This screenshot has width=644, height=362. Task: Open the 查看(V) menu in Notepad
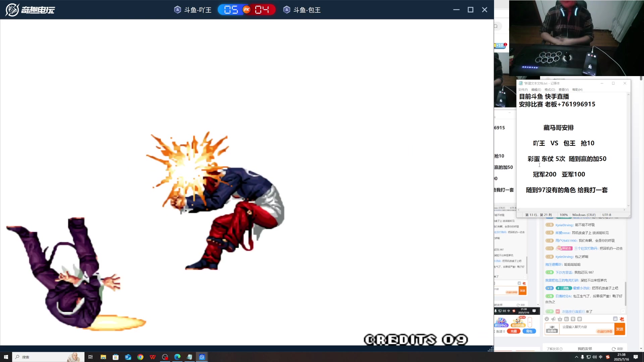tap(563, 89)
